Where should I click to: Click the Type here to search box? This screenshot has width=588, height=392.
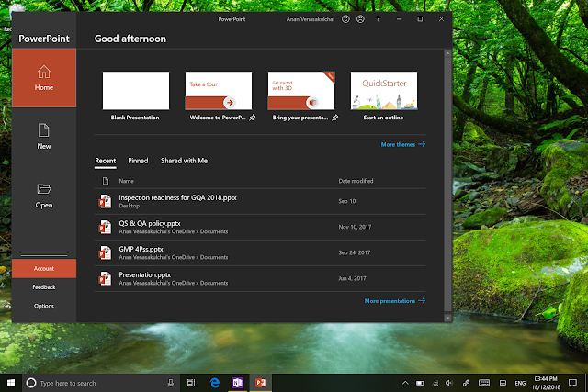point(100,383)
